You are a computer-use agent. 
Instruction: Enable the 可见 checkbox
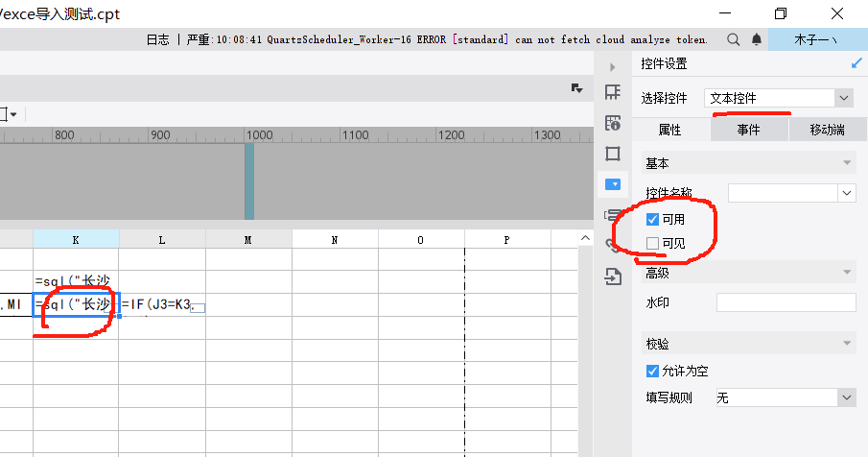[652, 243]
